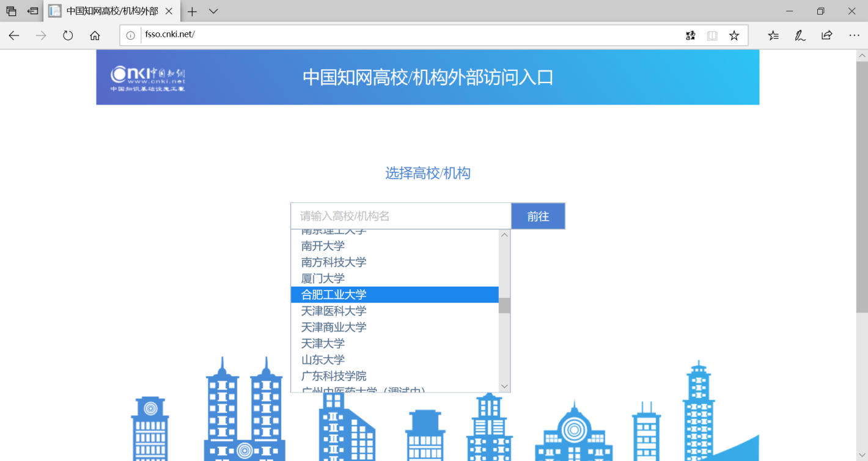Select 天津大学 from the list
This screenshot has height=461, width=868.
(395, 344)
